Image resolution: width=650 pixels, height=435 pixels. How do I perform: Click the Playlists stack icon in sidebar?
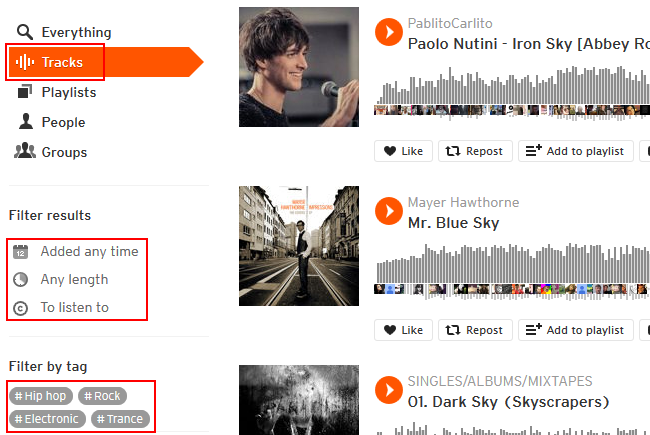point(24,92)
